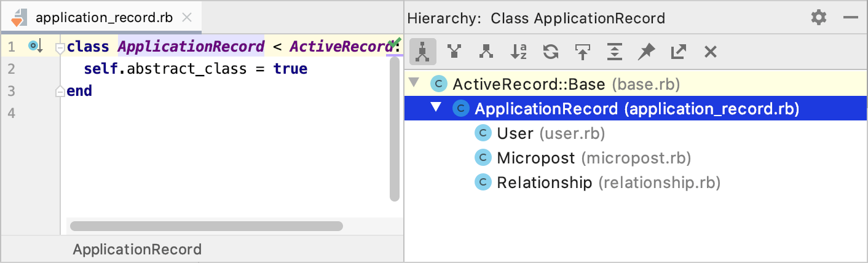Open hierarchy panel gear settings
This screenshot has width=868, height=263.
click(x=819, y=18)
